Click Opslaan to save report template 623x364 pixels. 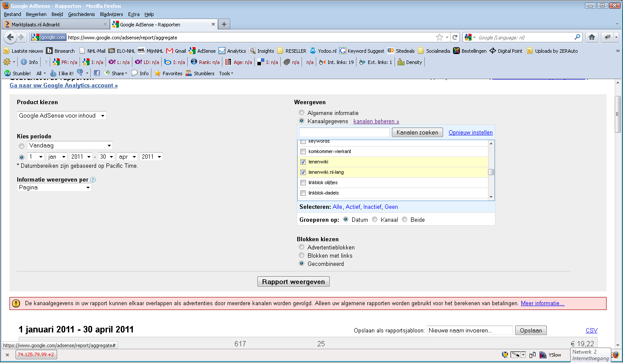[x=531, y=330]
